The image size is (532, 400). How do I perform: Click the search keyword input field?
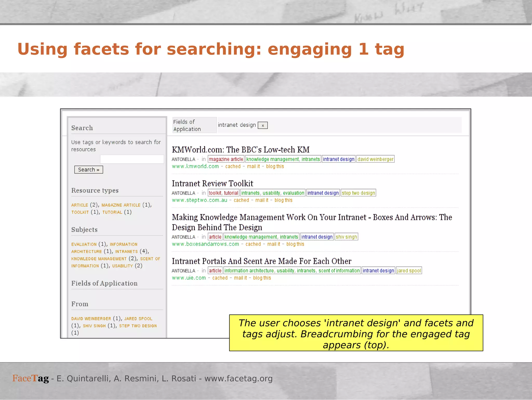pos(132,159)
